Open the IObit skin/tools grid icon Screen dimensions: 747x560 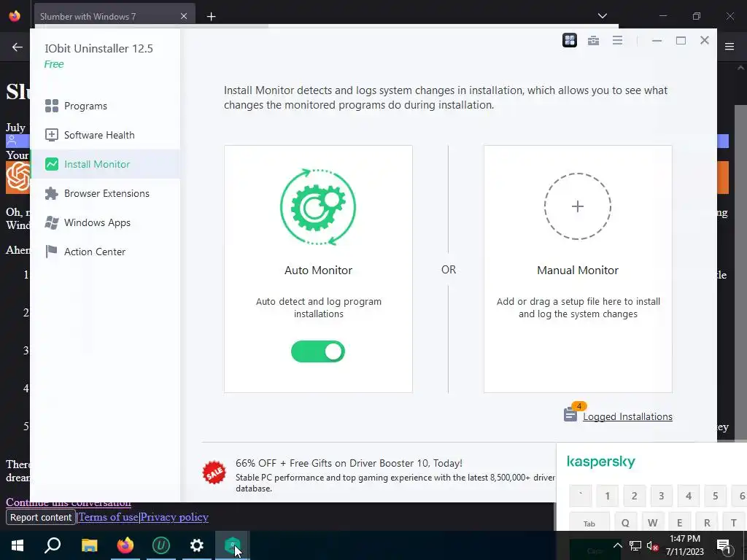(569, 41)
